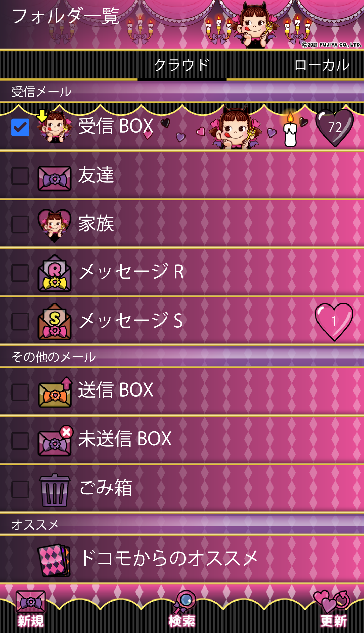The height and width of the screenshot is (633, 364).
Task: Select the メッセージR envelope icon
Action: pos(55,273)
